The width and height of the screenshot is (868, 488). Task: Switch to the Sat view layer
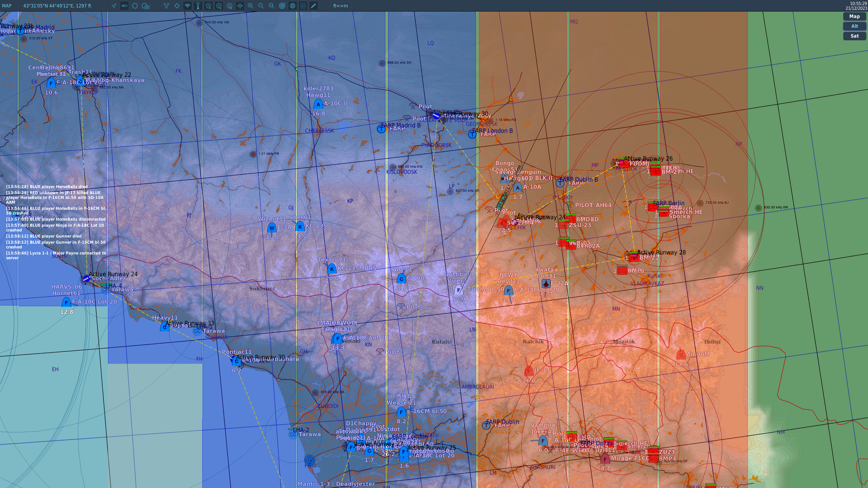(x=854, y=36)
